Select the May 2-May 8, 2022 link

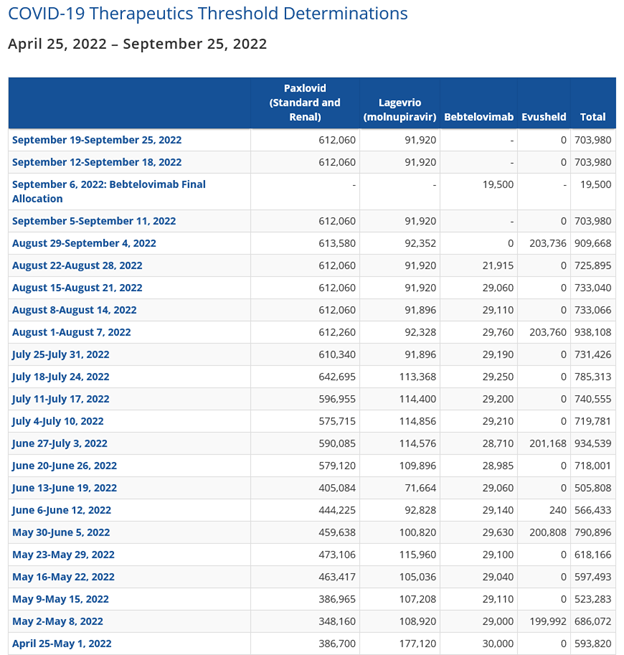(x=57, y=621)
